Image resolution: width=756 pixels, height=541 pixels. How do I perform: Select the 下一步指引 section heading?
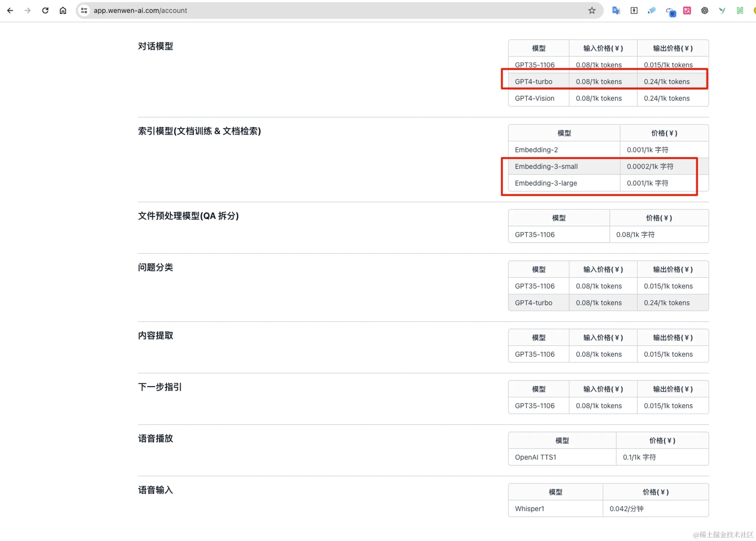(160, 387)
